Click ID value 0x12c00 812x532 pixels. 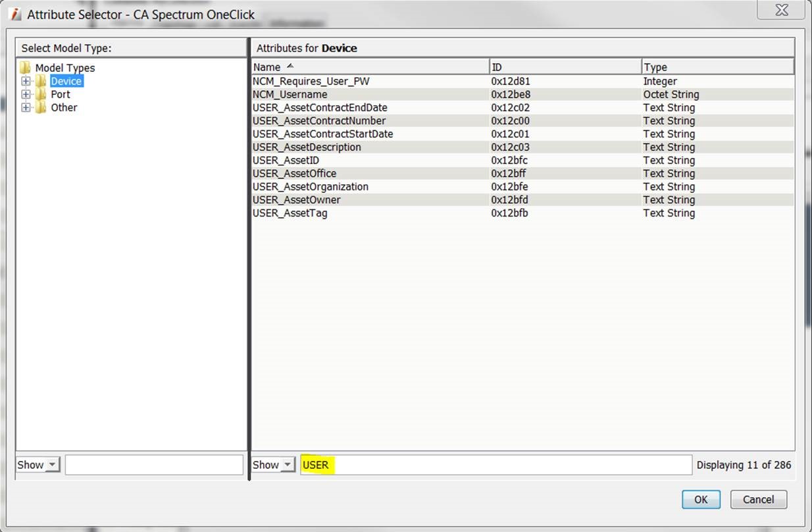pos(511,120)
